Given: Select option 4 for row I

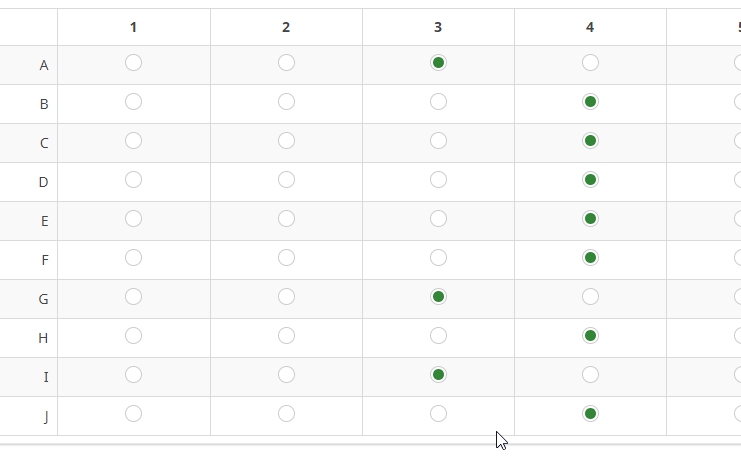Looking at the screenshot, I should point(590,375).
